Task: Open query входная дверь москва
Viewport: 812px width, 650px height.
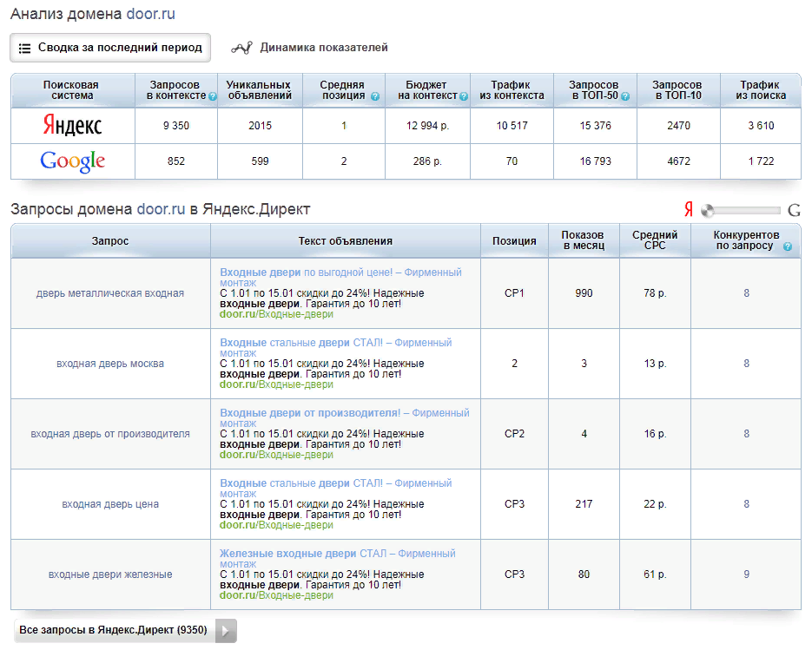Action: (x=110, y=364)
